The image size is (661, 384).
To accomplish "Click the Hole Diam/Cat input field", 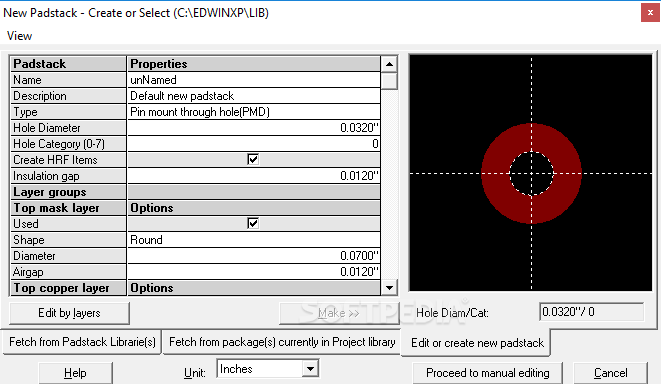I will (x=591, y=312).
